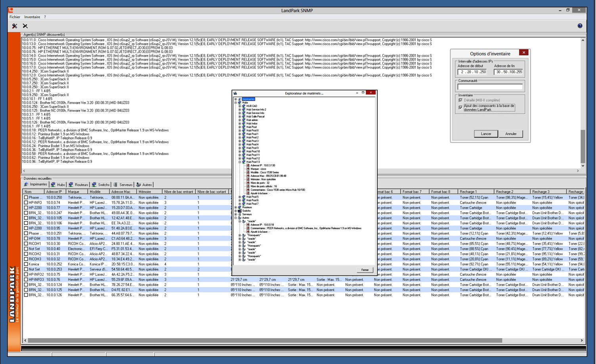This screenshot has height=364, width=596.
Task: Click the LandPark app icon in the title bar
Action: [11, 10]
